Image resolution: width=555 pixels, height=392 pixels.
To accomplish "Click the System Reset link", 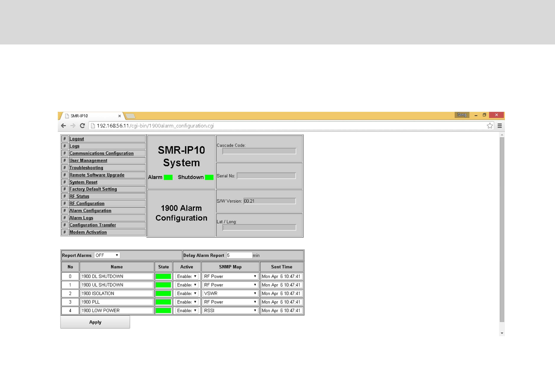I will (83, 182).
